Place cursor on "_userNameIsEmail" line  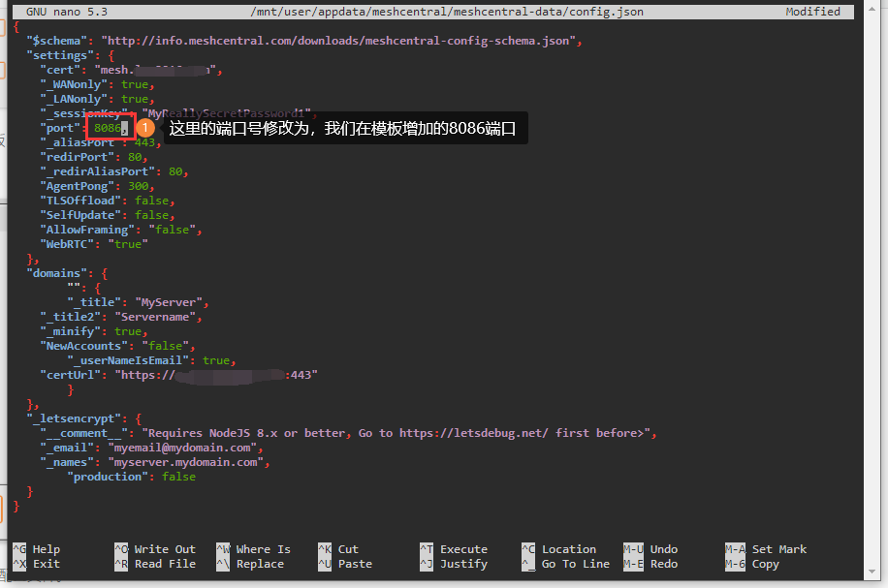click(151, 360)
